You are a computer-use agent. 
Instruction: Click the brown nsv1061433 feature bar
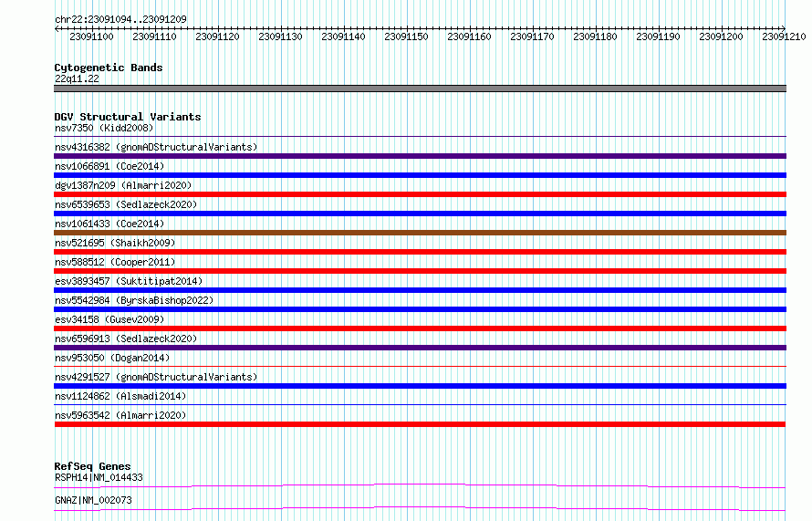tap(420, 233)
